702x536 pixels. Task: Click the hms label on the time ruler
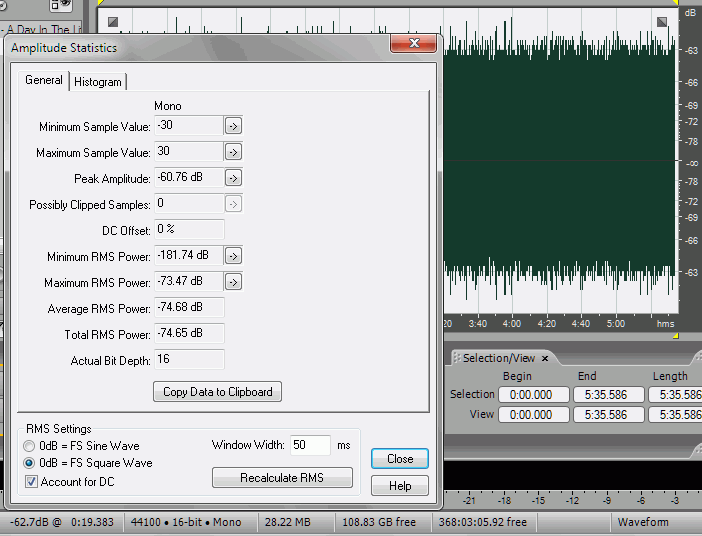(665, 323)
